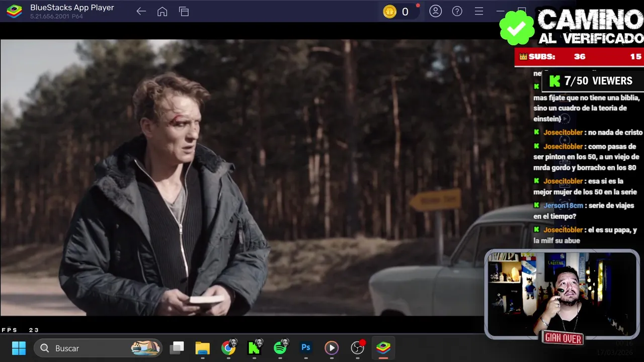
Task: Click the GIAN OVER name label
Action: click(562, 338)
